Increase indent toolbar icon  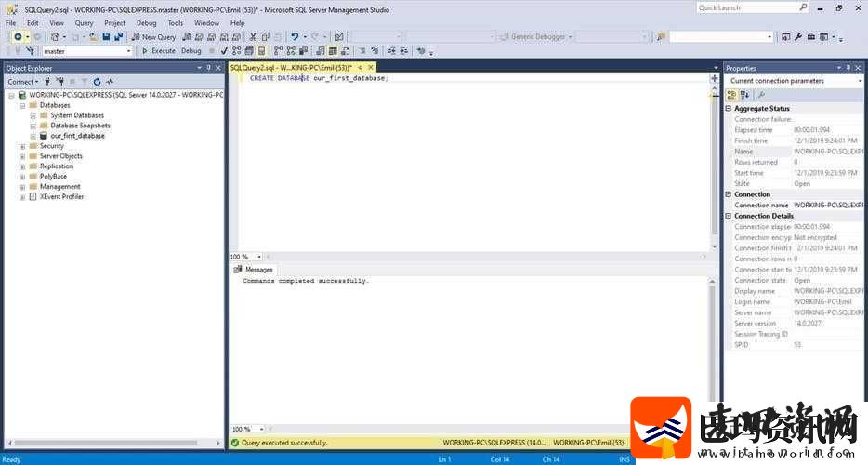coord(404,51)
